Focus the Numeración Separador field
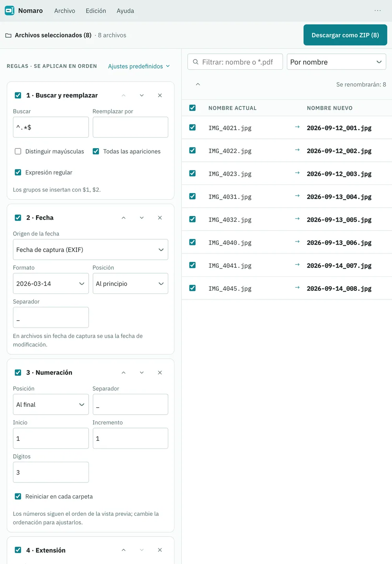Image resolution: width=392 pixels, height=564 pixels. coord(130,404)
